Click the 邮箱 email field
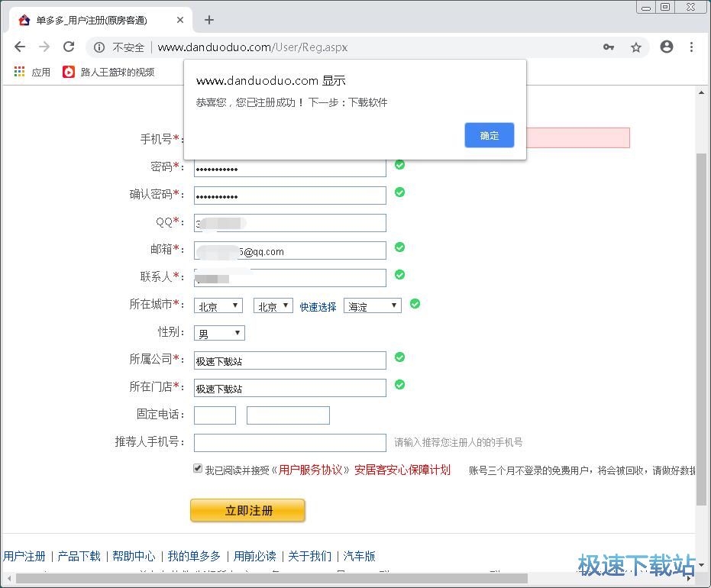This screenshot has height=588, width=711. (290, 250)
